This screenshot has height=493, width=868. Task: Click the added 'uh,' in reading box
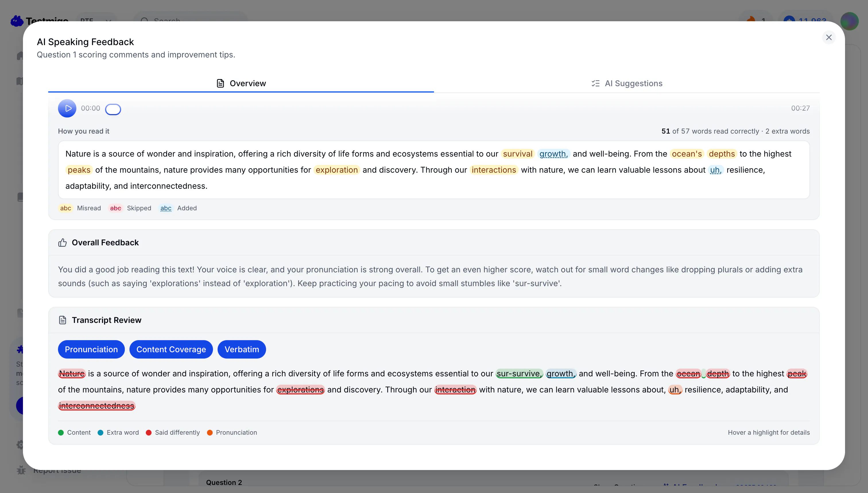(x=716, y=170)
